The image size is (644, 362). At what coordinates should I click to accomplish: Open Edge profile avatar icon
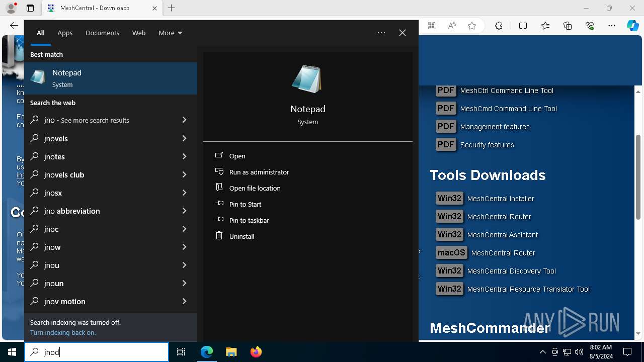click(x=11, y=8)
